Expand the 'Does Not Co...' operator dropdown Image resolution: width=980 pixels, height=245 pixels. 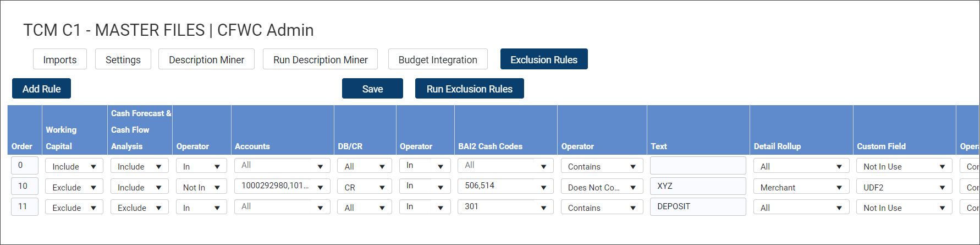(x=602, y=187)
